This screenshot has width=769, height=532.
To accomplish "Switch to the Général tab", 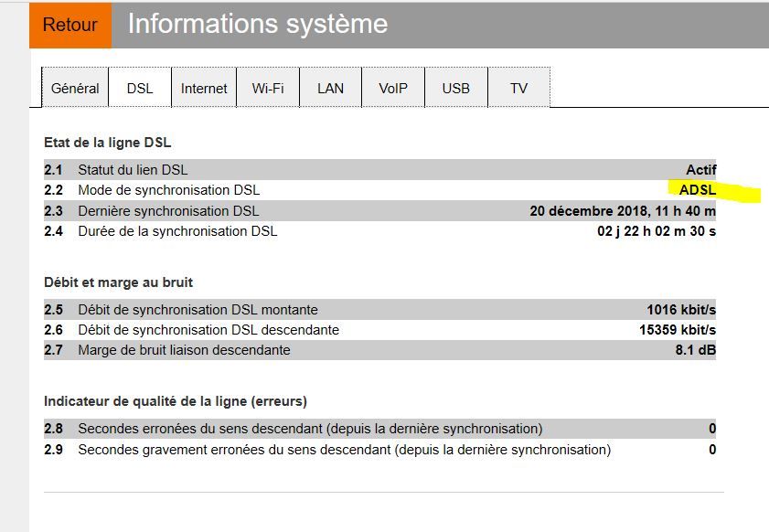I will [75, 89].
